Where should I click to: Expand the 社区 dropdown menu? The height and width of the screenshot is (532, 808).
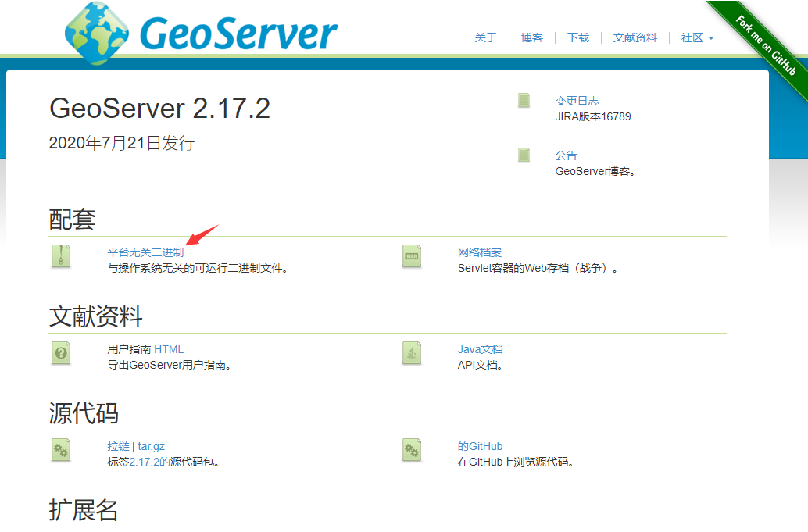click(697, 37)
